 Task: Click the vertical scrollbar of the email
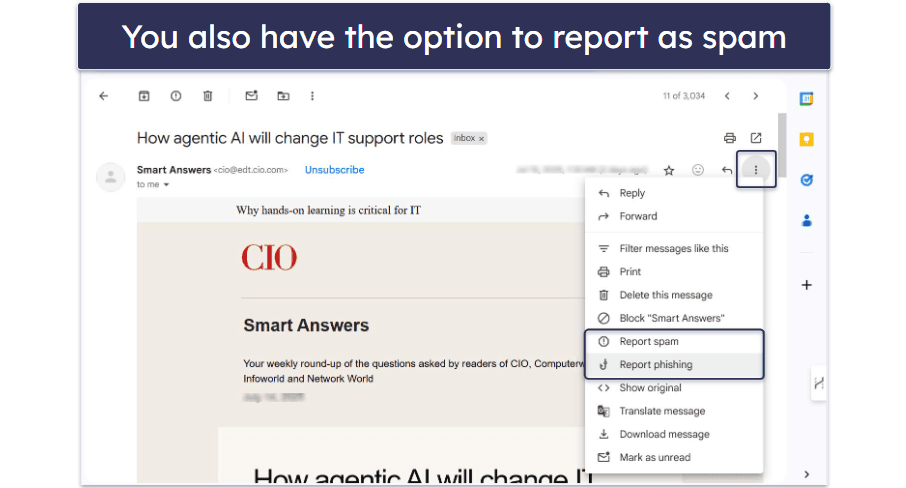782,145
